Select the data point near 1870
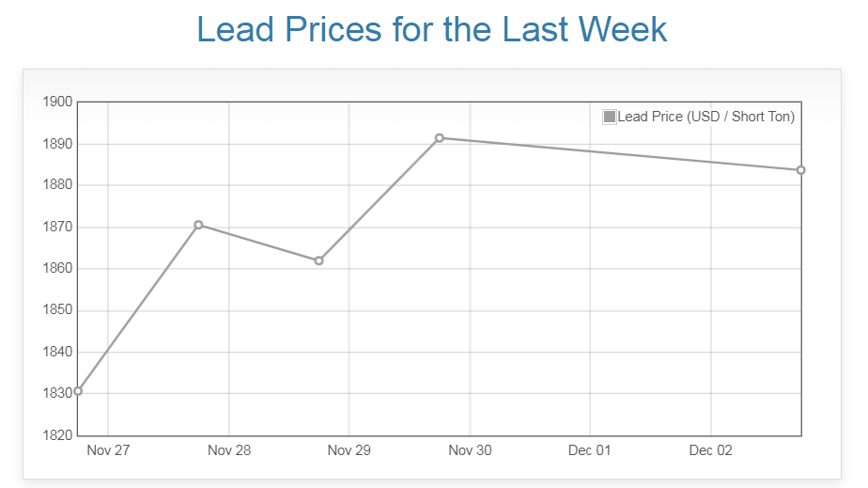Image resolution: width=868 pixels, height=488 pixels. pyautogui.click(x=198, y=225)
